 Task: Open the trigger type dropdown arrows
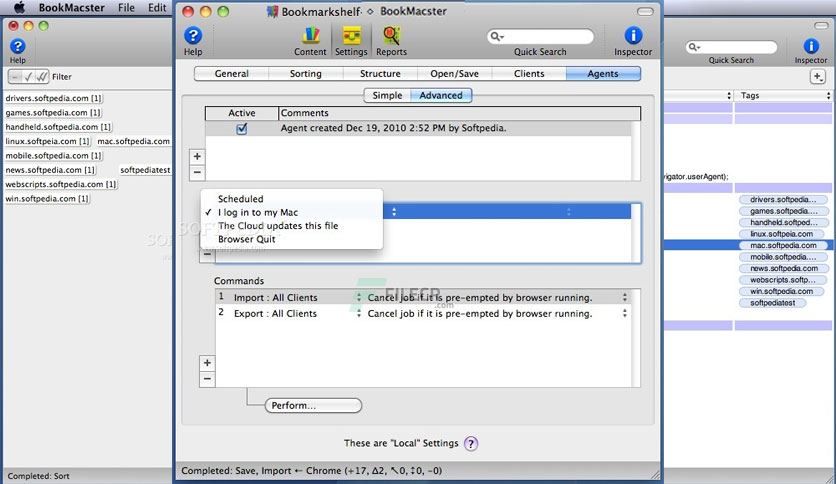pyautogui.click(x=394, y=212)
